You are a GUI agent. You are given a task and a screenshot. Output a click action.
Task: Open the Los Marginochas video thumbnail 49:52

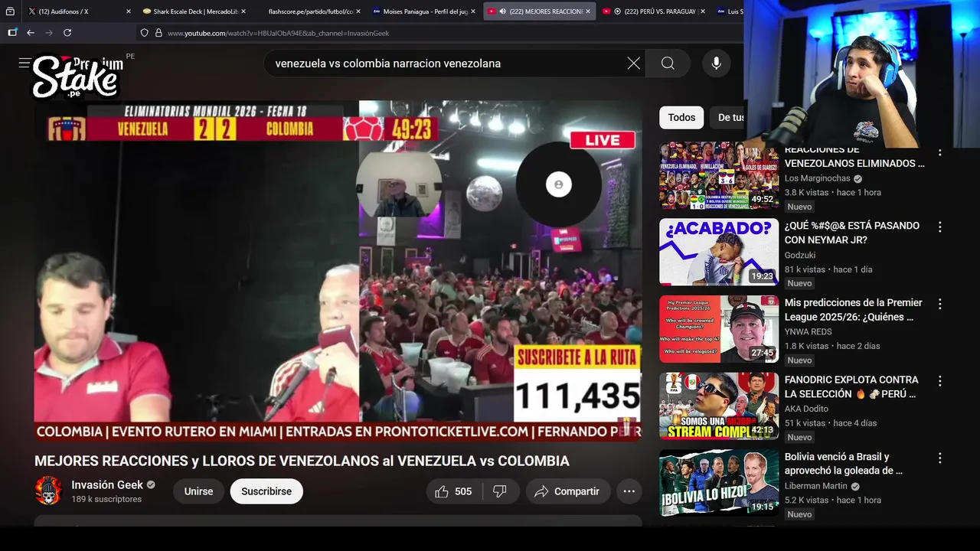click(x=719, y=175)
